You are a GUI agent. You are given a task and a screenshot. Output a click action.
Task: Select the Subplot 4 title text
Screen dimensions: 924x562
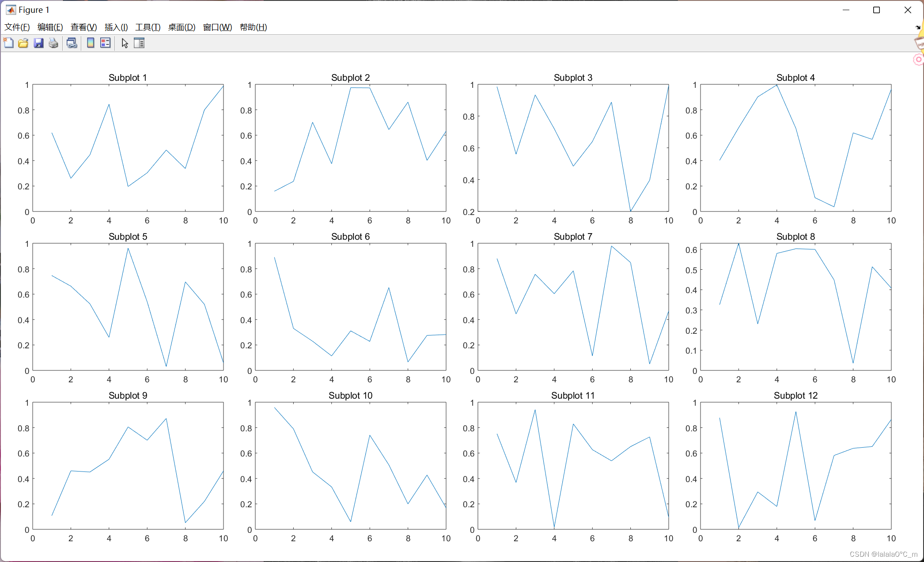pos(796,78)
